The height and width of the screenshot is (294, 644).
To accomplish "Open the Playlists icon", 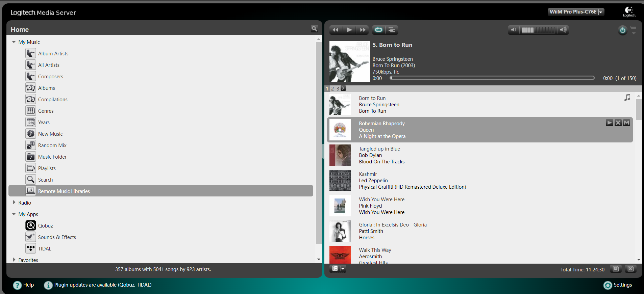I will point(31,168).
